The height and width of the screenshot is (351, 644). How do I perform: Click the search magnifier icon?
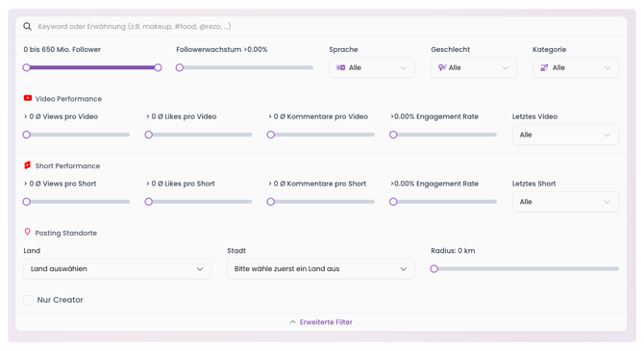pyautogui.click(x=27, y=26)
